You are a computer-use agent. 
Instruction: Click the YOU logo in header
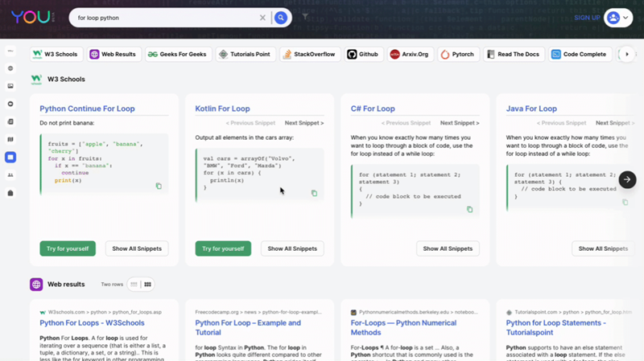[x=29, y=18]
